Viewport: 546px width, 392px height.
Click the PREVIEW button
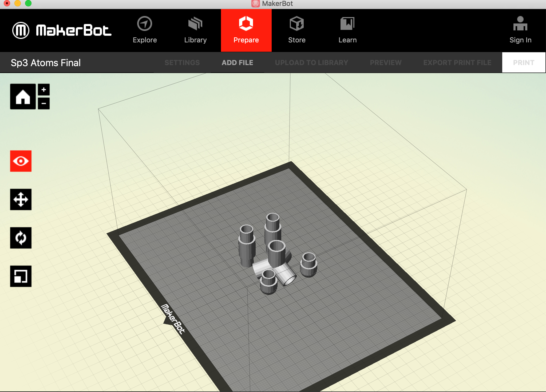pyautogui.click(x=386, y=63)
